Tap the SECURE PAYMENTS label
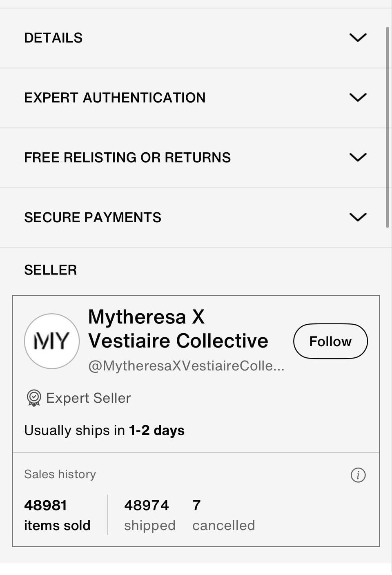Screen dimensions: 392x575 (93, 218)
